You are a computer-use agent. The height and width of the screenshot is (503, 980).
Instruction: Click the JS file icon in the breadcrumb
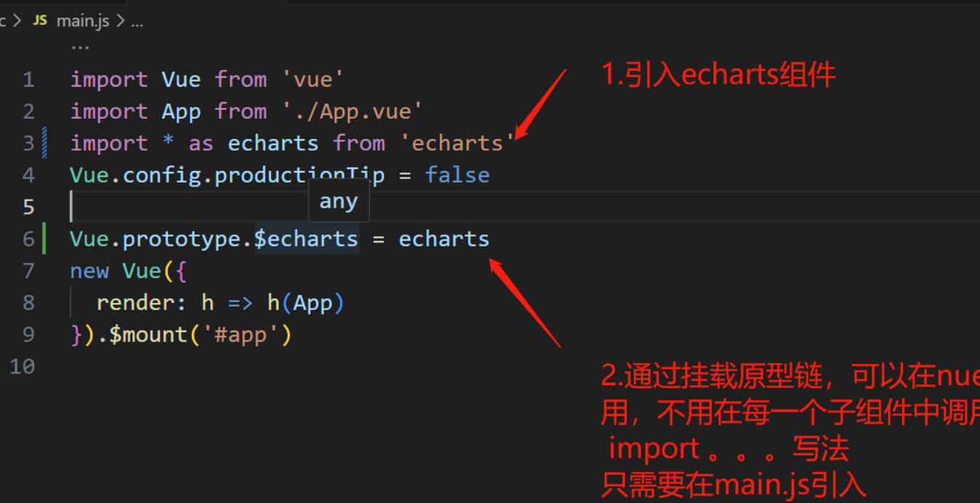point(40,20)
